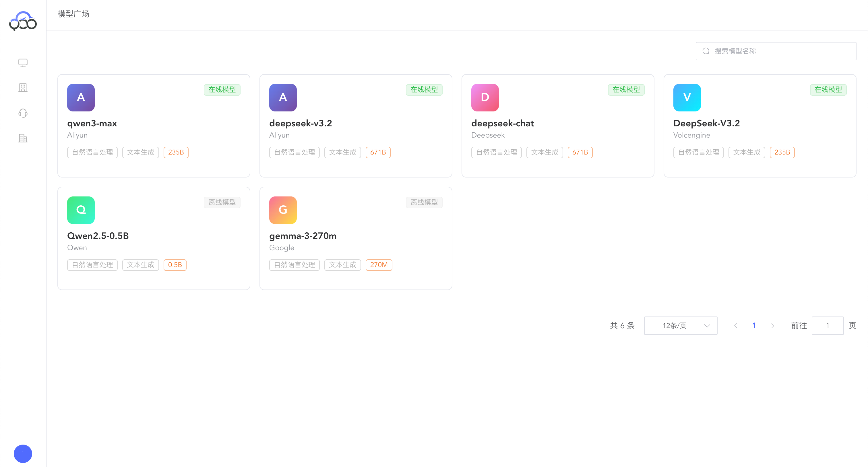Select the headset support icon in sidebar

(23, 113)
